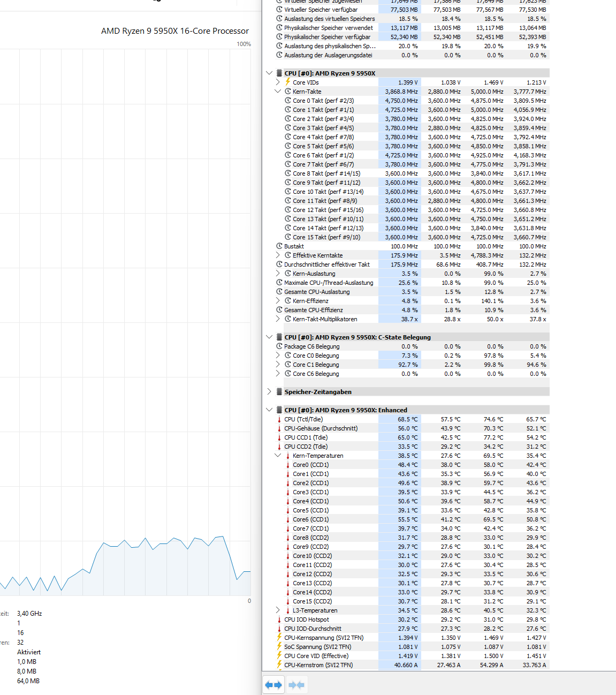Click the thermometer icon of CPU (Tctl/Tdie)
Viewport: 616px width, 695px height.
[x=279, y=419]
